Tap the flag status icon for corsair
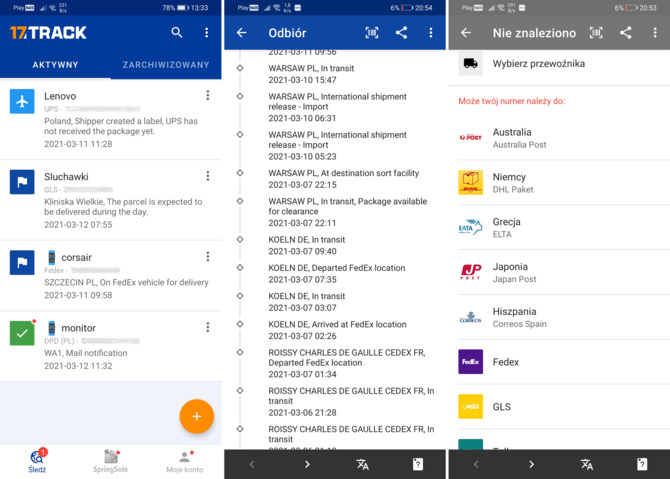This screenshot has width=670, height=479. coord(22,262)
